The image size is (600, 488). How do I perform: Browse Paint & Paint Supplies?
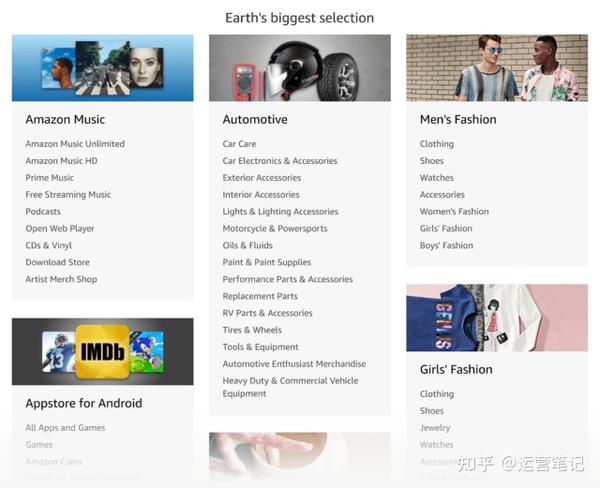pyautogui.click(x=267, y=262)
